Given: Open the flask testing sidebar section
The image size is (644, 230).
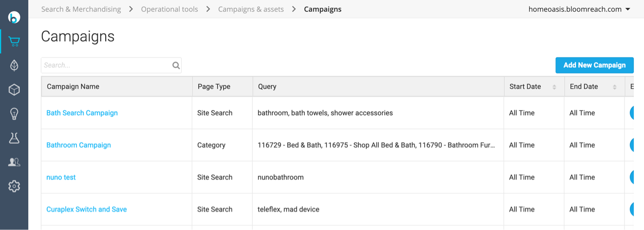Looking at the screenshot, I should click(14, 138).
